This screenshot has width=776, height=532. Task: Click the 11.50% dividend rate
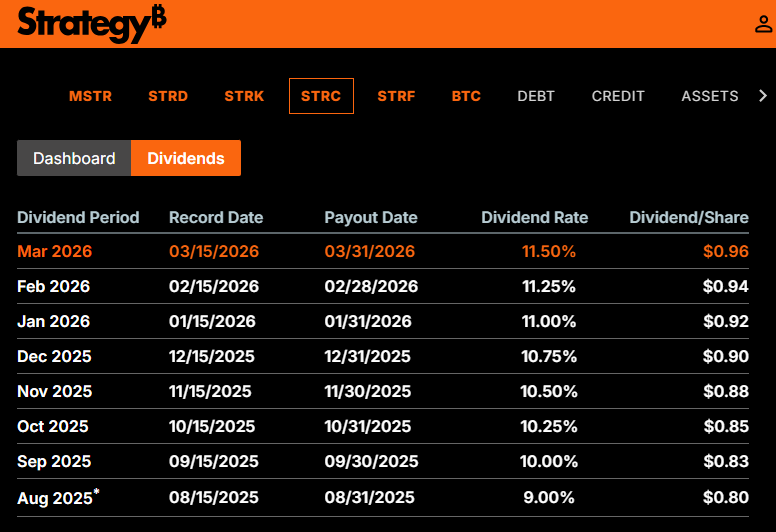click(x=549, y=251)
